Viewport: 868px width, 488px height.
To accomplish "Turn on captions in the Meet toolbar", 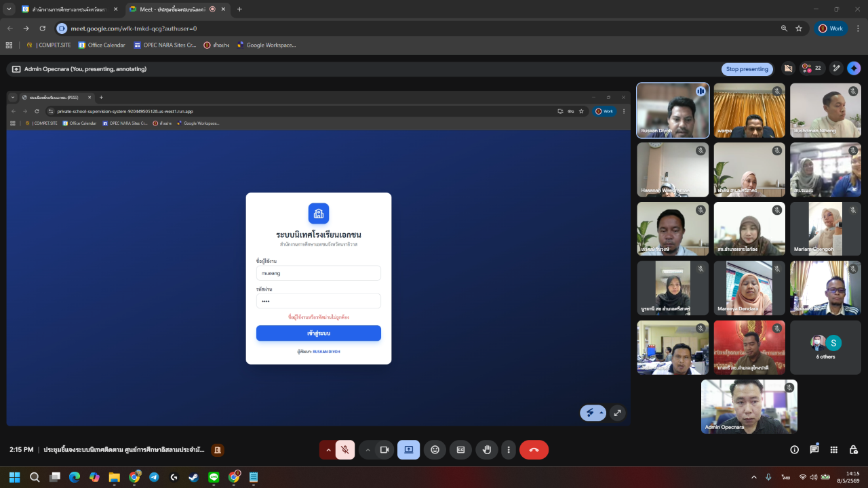I will (x=460, y=449).
